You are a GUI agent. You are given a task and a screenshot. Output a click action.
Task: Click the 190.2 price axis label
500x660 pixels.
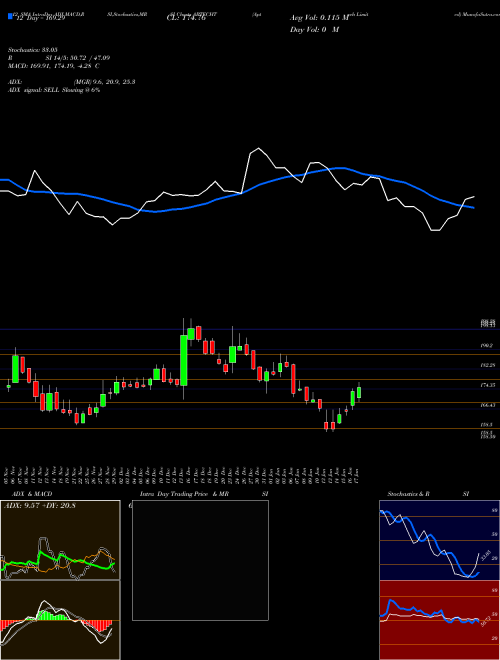tap(487, 346)
